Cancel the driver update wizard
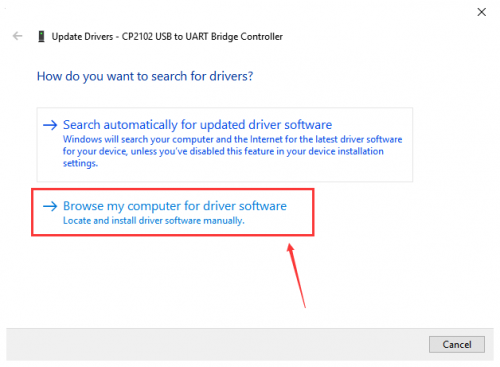The height and width of the screenshot is (367, 500). (x=457, y=344)
